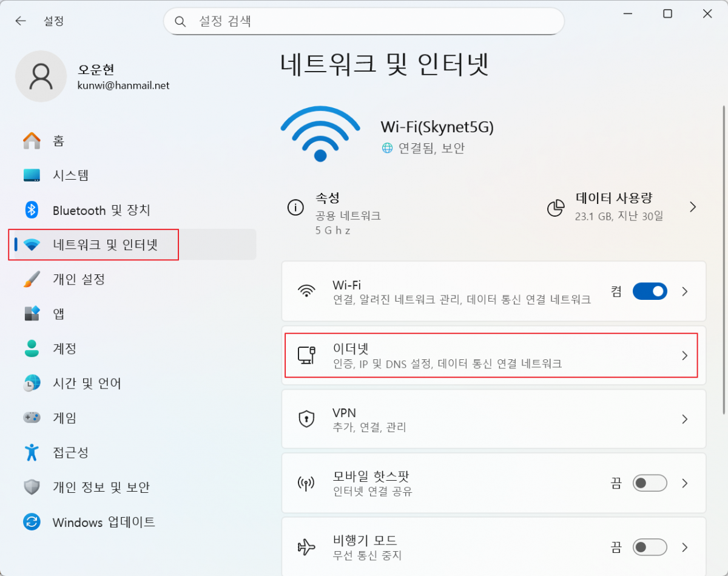Click the back arrow button

pos(20,21)
